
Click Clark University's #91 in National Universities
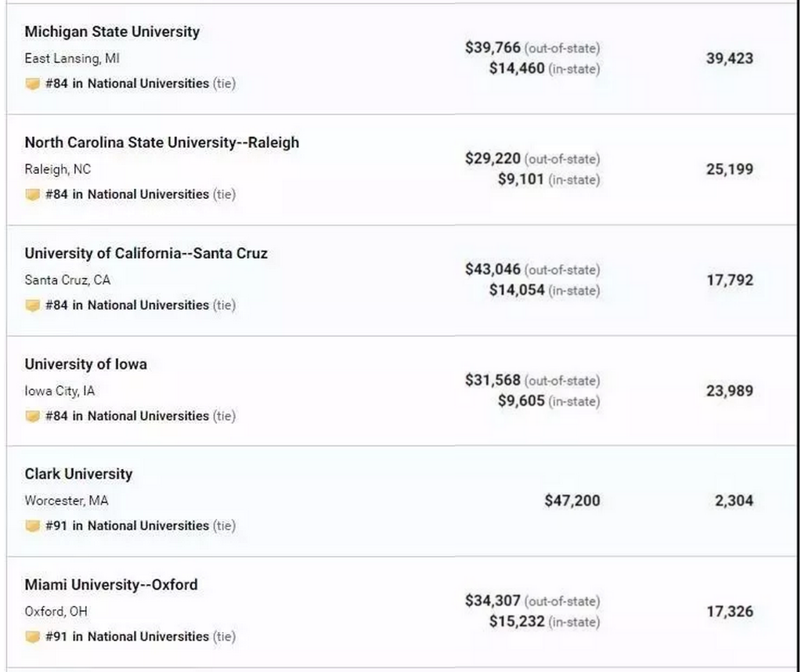click(127, 526)
